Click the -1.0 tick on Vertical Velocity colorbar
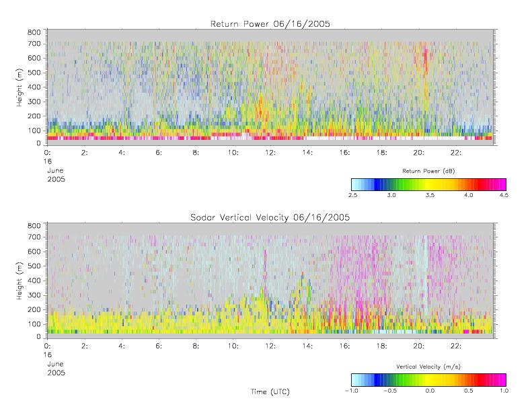The height and width of the screenshot is (411, 532). [x=352, y=391]
